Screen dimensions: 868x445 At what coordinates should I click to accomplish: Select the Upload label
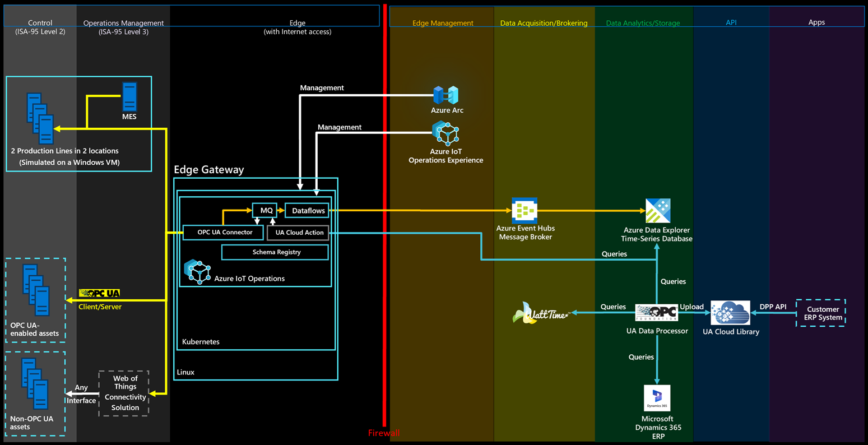point(691,307)
